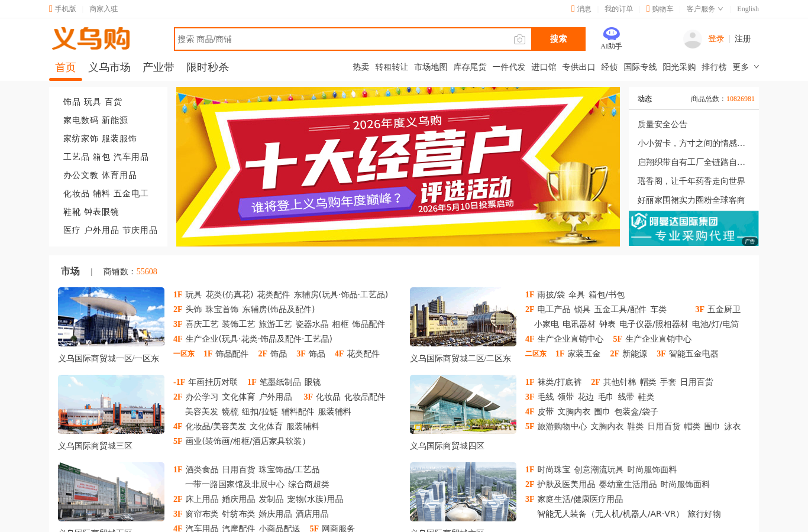The image size is (808, 532).
Task: Open the 义乌国际商贸城一区 photo thumbnail
Action: click(x=111, y=316)
